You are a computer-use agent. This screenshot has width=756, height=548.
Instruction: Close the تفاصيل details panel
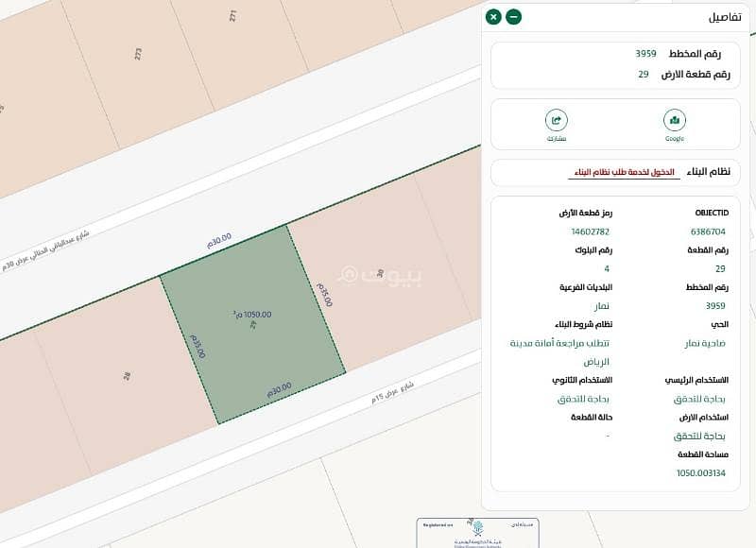pos(493,17)
